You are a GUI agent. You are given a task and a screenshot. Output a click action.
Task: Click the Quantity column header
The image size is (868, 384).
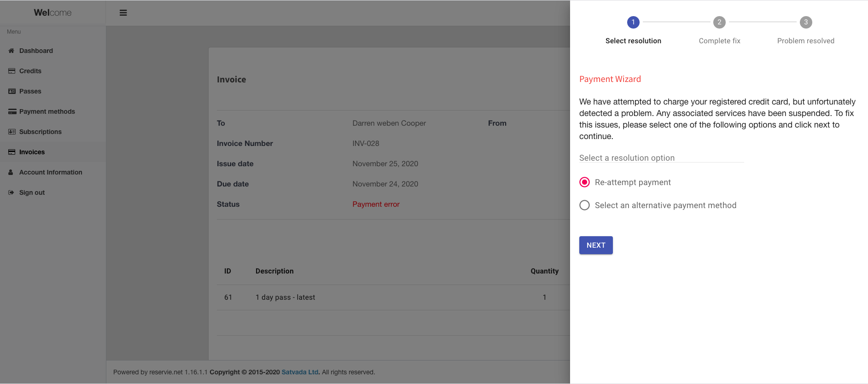pyautogui.click(x=544, y=271)
